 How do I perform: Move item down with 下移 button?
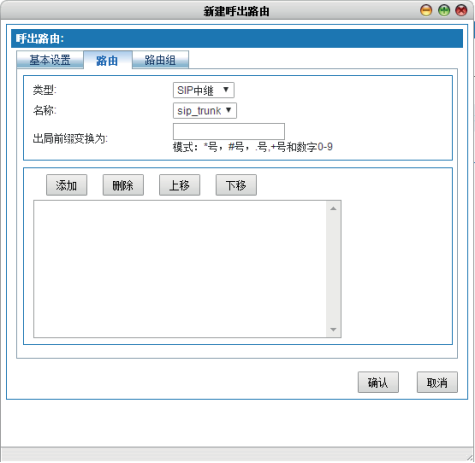(236, 185)
